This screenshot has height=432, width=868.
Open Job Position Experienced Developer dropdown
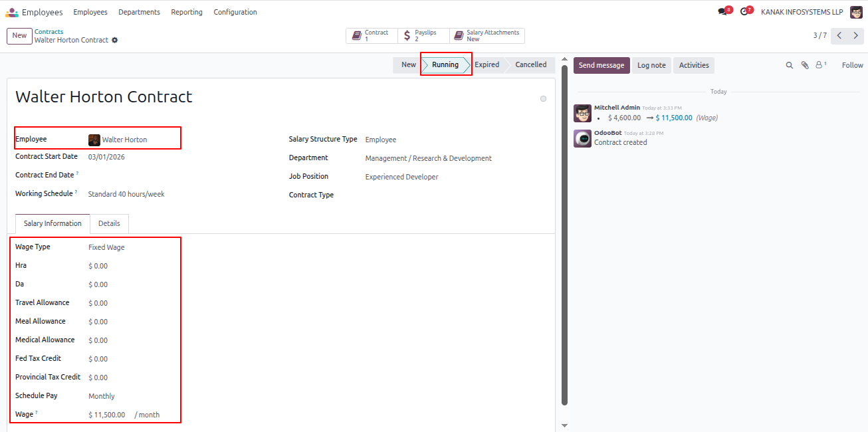click(401, 177)
